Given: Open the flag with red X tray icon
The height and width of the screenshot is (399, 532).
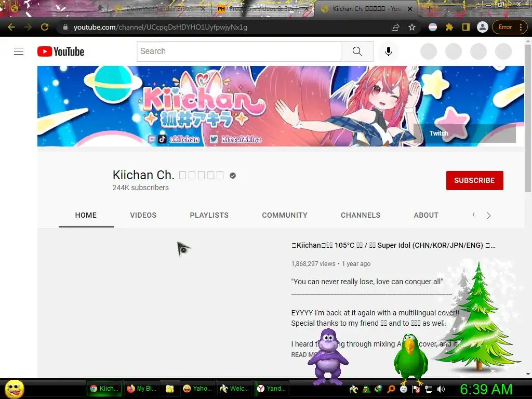Looking at the screenshot, I should point(416,390).
